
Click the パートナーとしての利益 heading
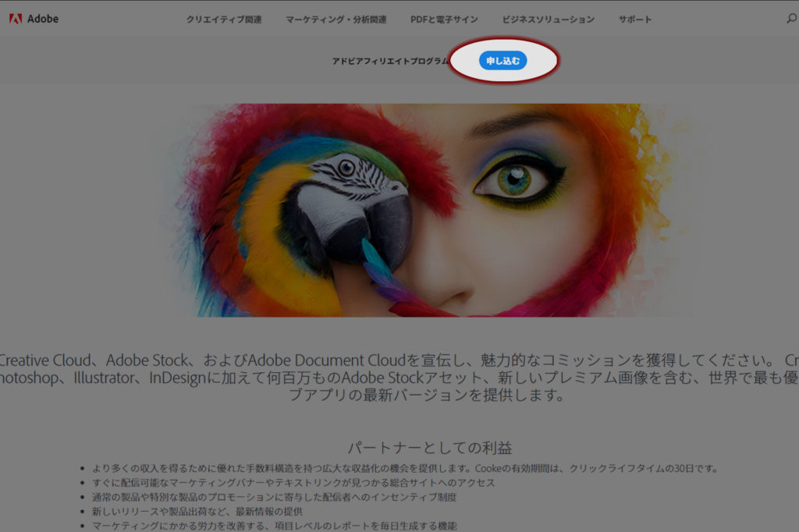(x=430, y=448)
